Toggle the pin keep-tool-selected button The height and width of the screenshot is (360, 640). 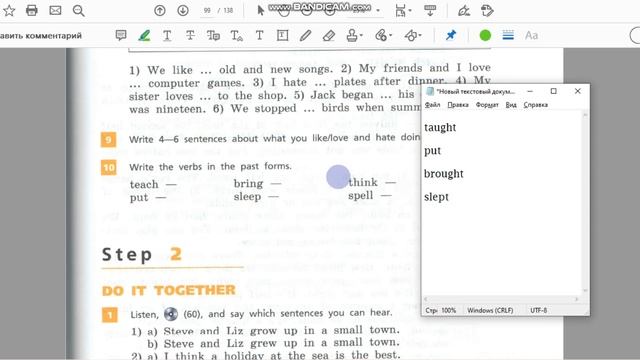coord(451,36)
